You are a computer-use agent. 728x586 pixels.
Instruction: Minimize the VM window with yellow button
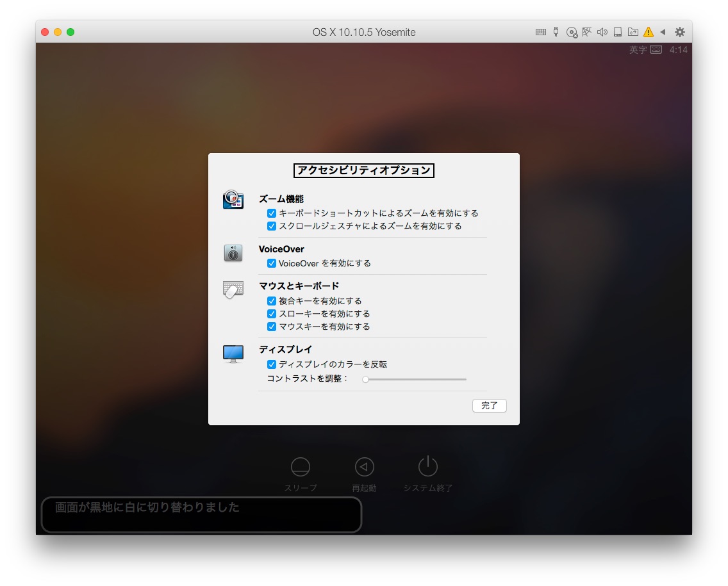point(58,32)
